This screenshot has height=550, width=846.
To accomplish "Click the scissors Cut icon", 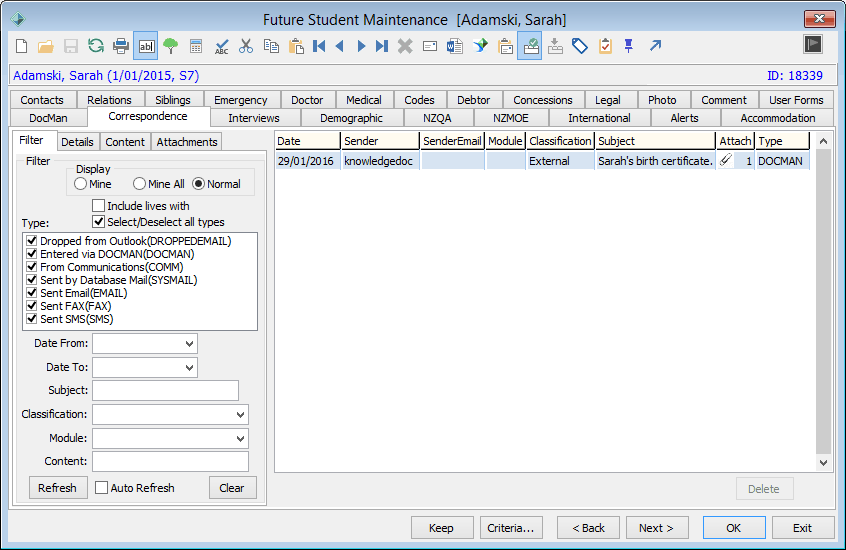I will point(246,46).
